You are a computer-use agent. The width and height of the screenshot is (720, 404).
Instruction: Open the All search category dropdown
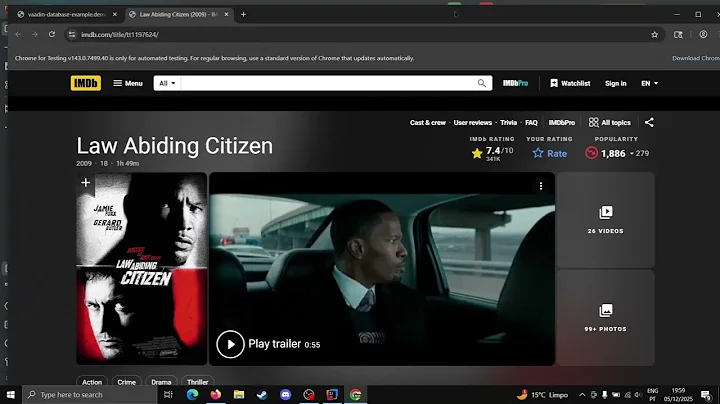(x=167, y=83)
